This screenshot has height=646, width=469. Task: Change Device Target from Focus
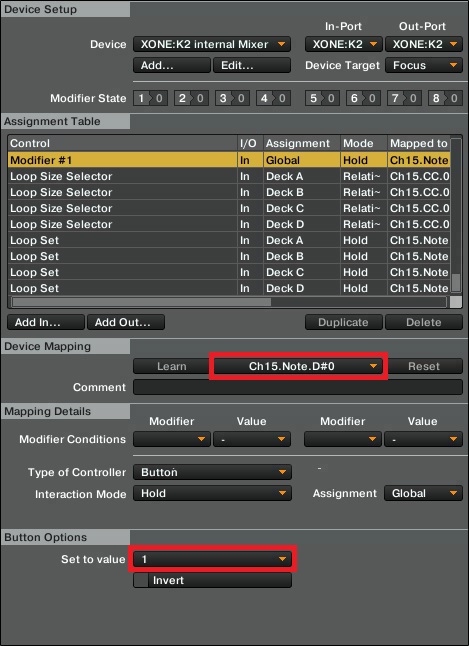[x=424, y=65]
